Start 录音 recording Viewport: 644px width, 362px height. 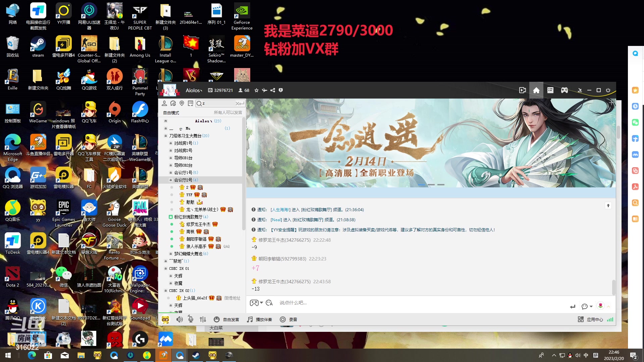pyautogui.click(x=288, y=319)
